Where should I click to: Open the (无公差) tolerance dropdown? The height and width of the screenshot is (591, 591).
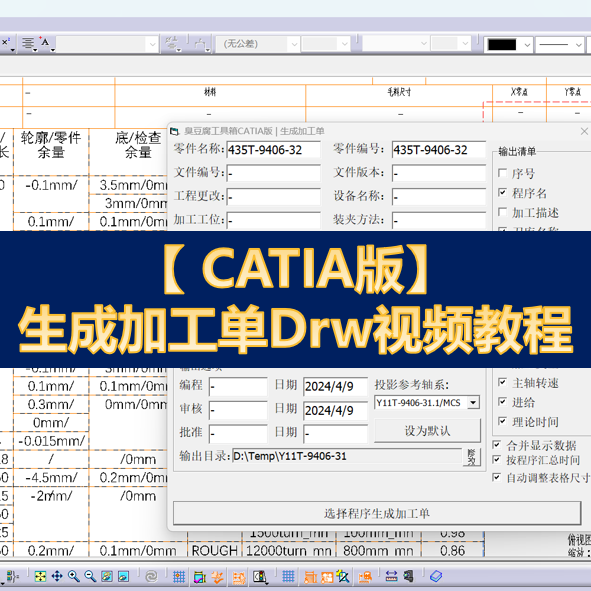click(294, 44)
